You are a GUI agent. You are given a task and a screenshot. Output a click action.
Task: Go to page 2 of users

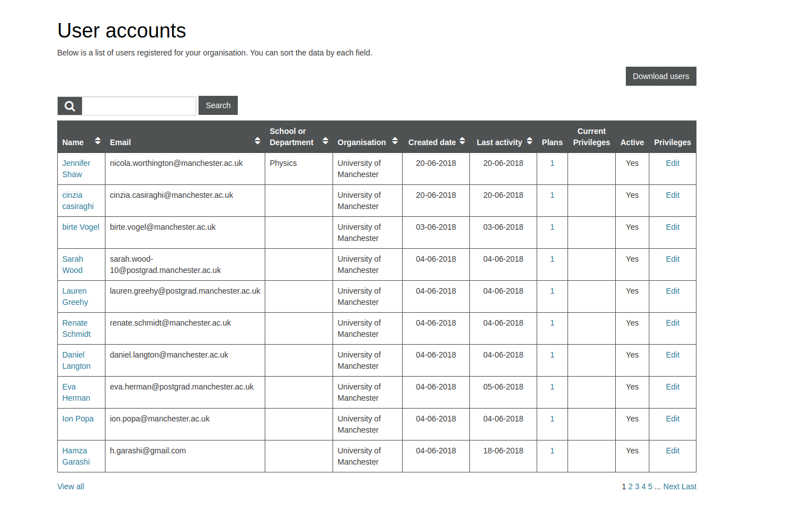coord(630,486)
